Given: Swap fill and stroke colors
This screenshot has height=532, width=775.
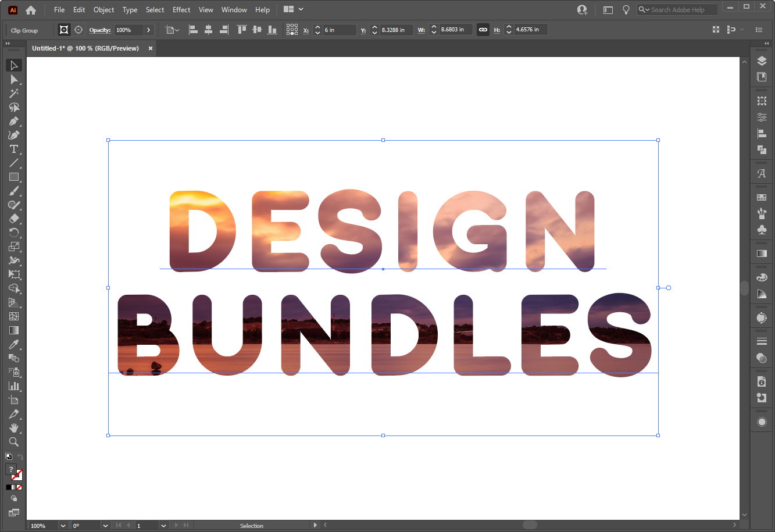Looking at the screenshot, I should 20,457.
